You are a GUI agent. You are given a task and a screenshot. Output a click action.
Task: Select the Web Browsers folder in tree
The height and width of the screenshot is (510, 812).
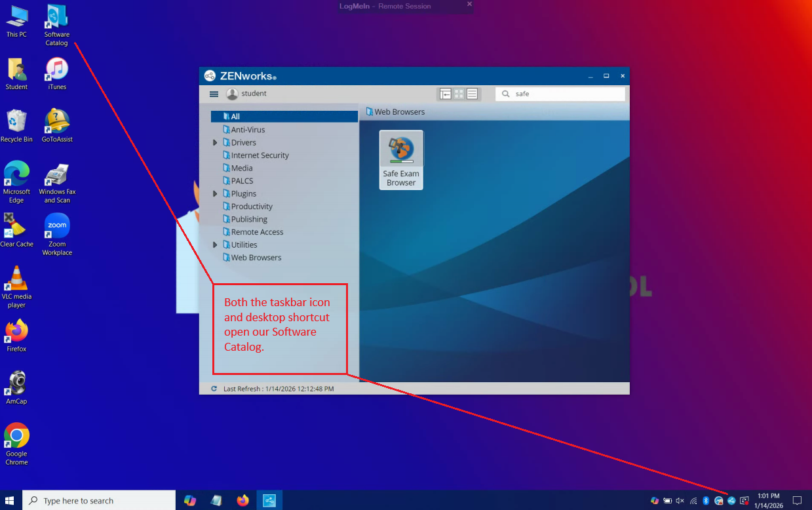click(x=252, y=258)
